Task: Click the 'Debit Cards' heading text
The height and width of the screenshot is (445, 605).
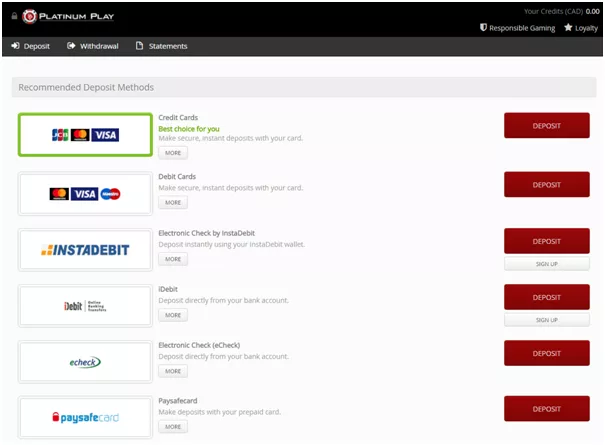Action: pos(177,176)
